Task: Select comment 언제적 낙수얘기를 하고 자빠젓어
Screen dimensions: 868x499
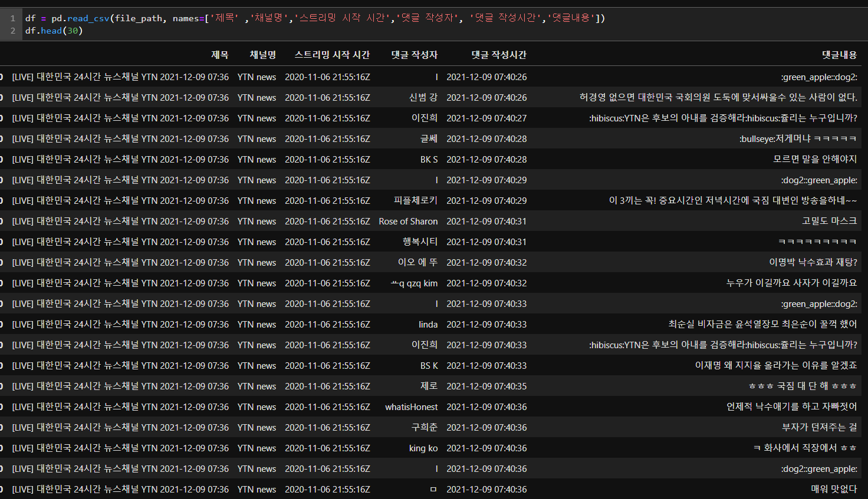Action: (792, 407)
